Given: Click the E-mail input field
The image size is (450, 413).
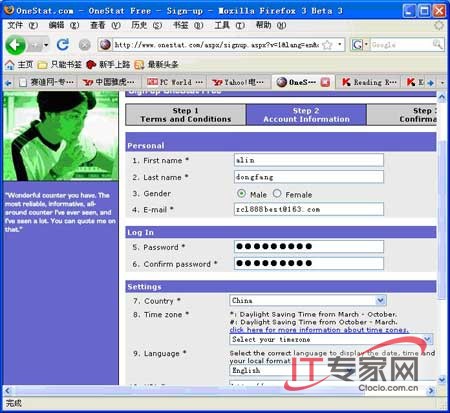Looking at the screenshot, I should (x=309, y=209).
